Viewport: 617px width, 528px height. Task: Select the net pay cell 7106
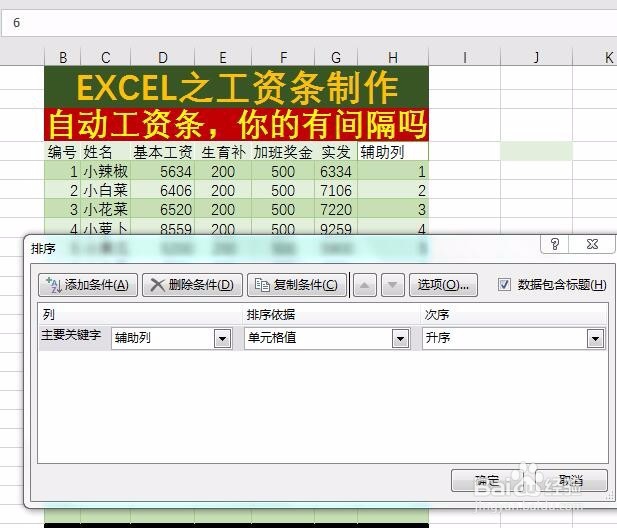click(x=336, y=190)
